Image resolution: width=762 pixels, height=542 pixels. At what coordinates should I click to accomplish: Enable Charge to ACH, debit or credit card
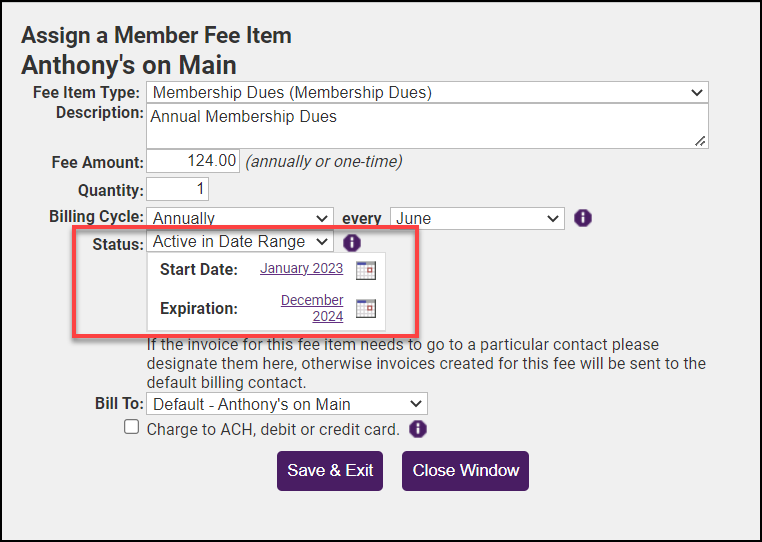131,428
